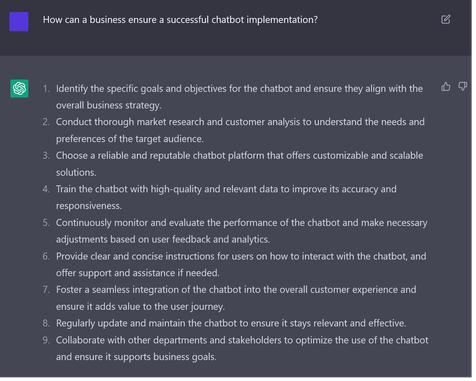Click the user question about chatbot implementation
The image size is (476, 381).
(x=182, y=20)
